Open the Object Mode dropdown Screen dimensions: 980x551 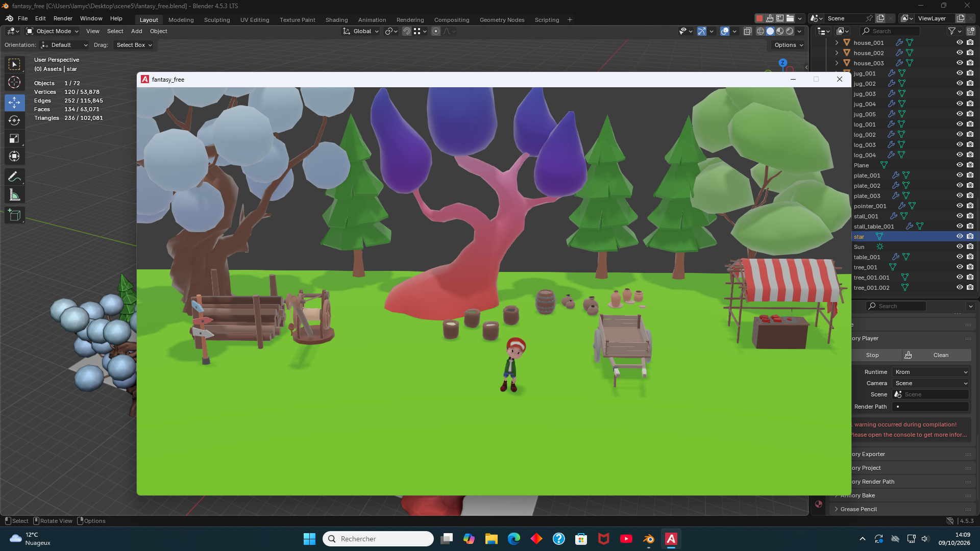tap(53, 31)
